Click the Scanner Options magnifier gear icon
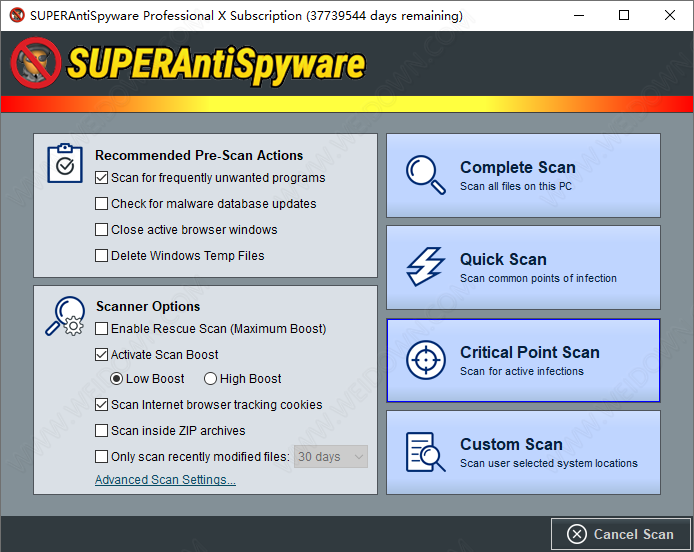 coord(65,316)
